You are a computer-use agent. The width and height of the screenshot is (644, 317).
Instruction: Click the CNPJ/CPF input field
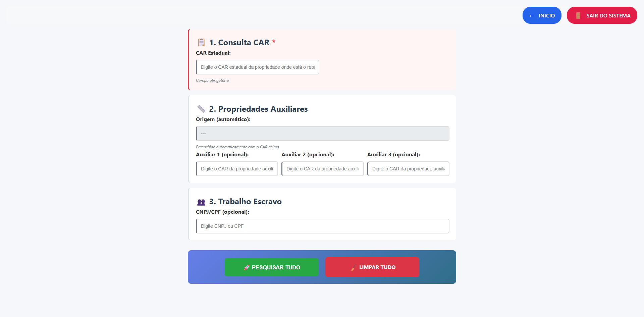point(322,226)
